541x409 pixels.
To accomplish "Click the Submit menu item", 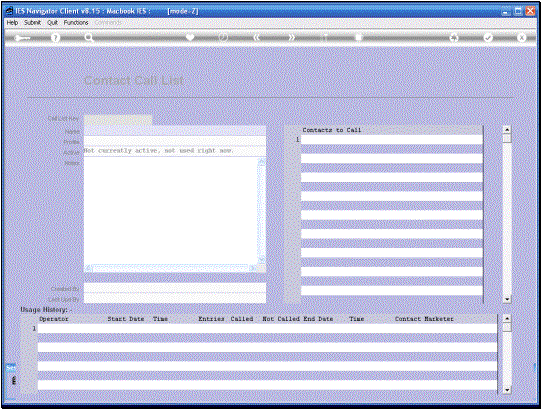I will point(32,22).
